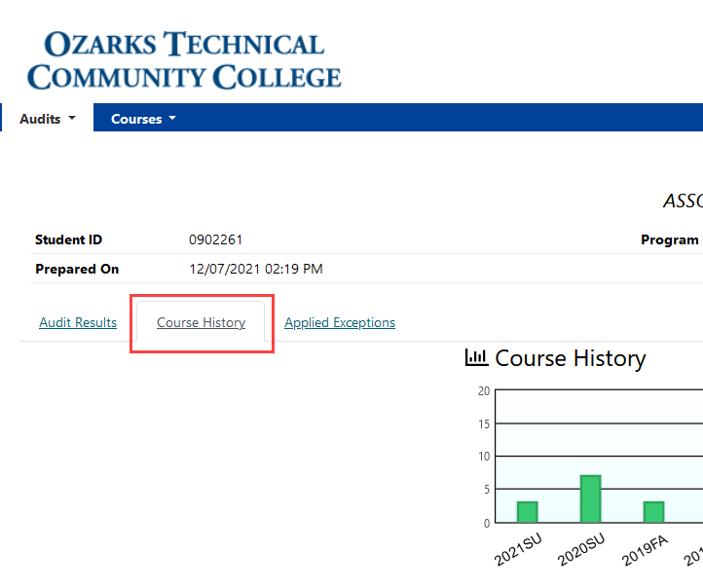The height and width of the screenshot is (588, 703).
Task: Expand the Audits dropdown menu
Action: click(46, 119)
